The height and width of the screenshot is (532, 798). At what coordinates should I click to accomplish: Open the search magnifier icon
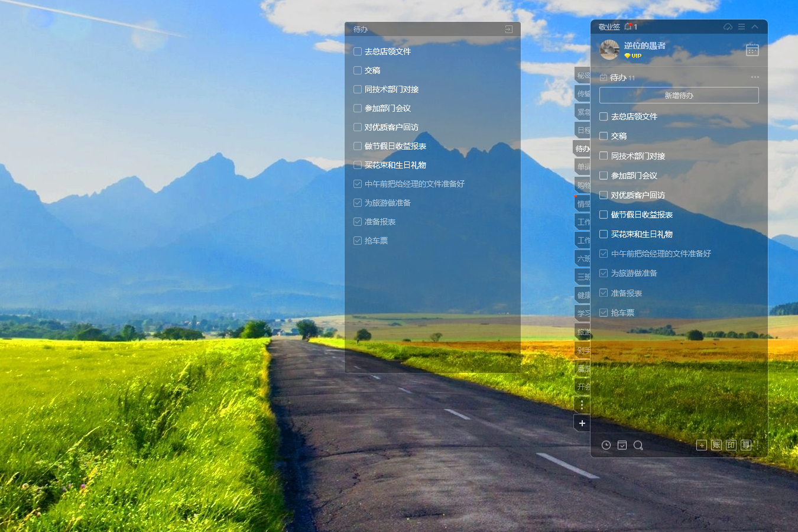click(x=638, y=445)
